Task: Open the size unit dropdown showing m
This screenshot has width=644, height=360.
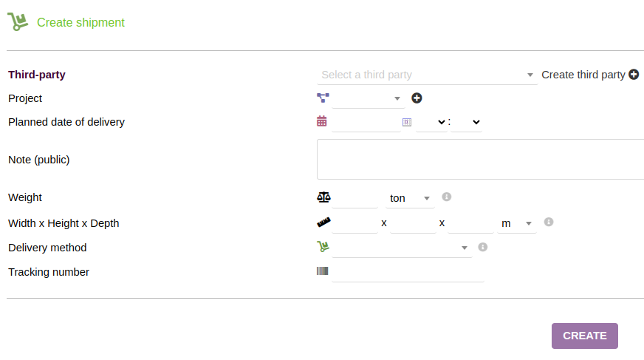Action: click(x=516, y=223)
